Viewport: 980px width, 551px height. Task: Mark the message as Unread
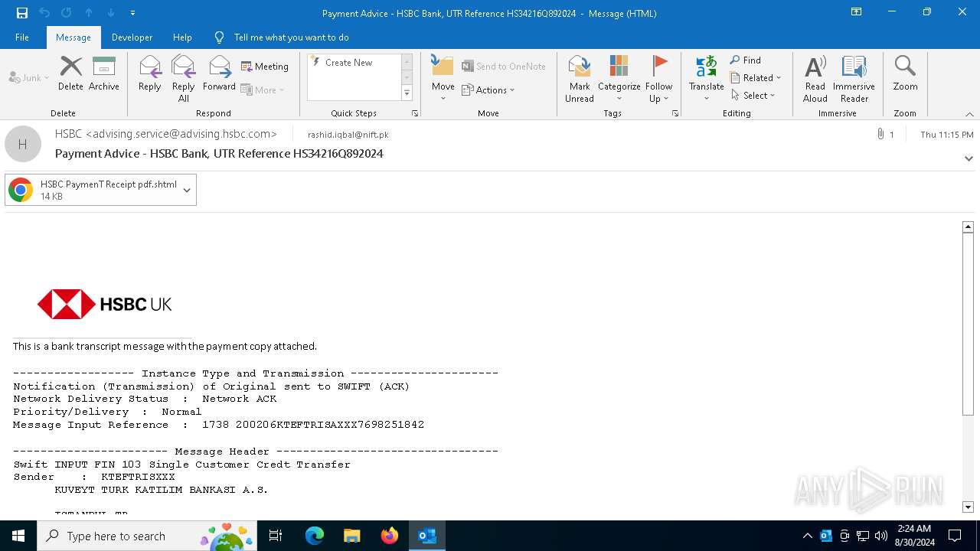[x=580, y=78]
